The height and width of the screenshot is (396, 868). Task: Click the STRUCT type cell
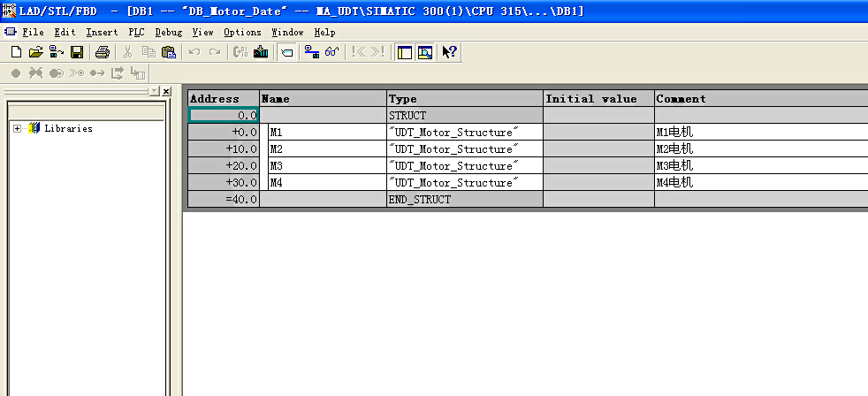click(x=464, y=116)
